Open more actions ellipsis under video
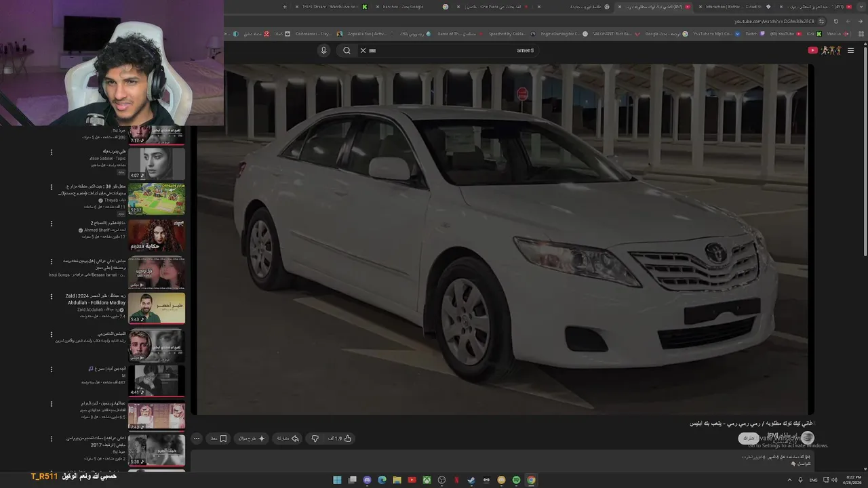The width and height of the screenshot is (868, 488). point(197,439)
